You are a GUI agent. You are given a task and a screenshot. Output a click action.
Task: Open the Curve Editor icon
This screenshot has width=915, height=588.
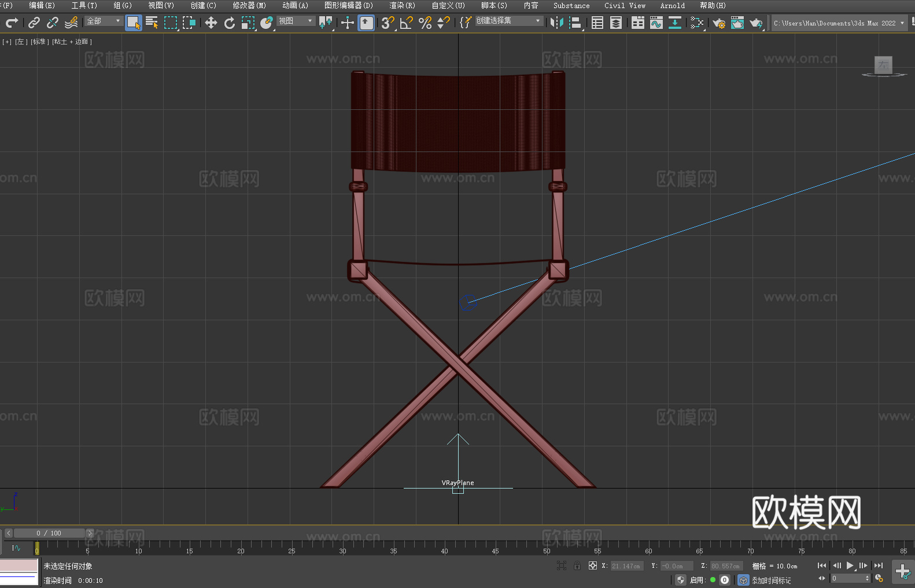656,23
